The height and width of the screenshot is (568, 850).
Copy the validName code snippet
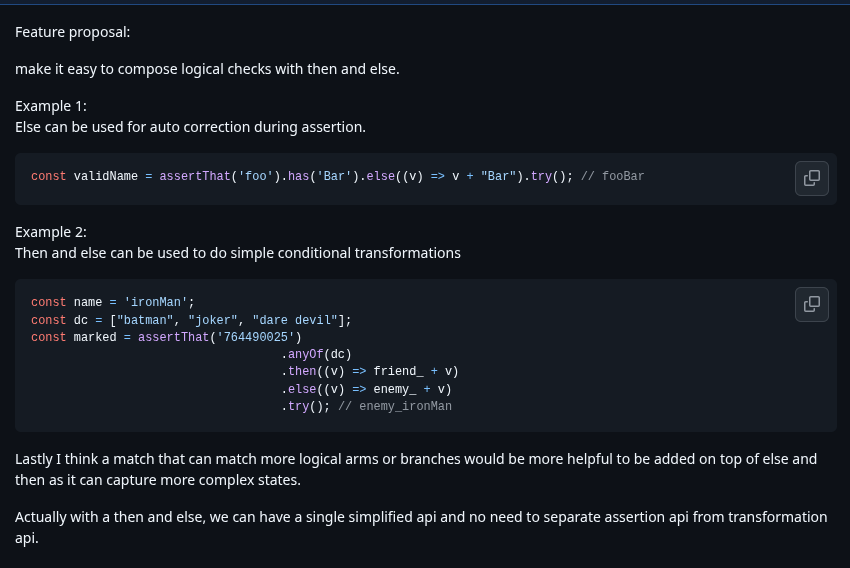(x=812, y=178)
